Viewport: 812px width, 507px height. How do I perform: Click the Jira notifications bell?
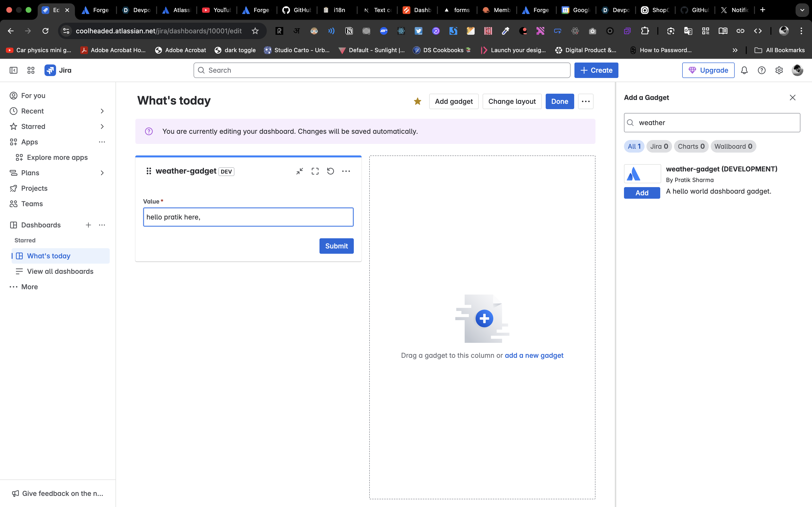click(x=744, y=70)
